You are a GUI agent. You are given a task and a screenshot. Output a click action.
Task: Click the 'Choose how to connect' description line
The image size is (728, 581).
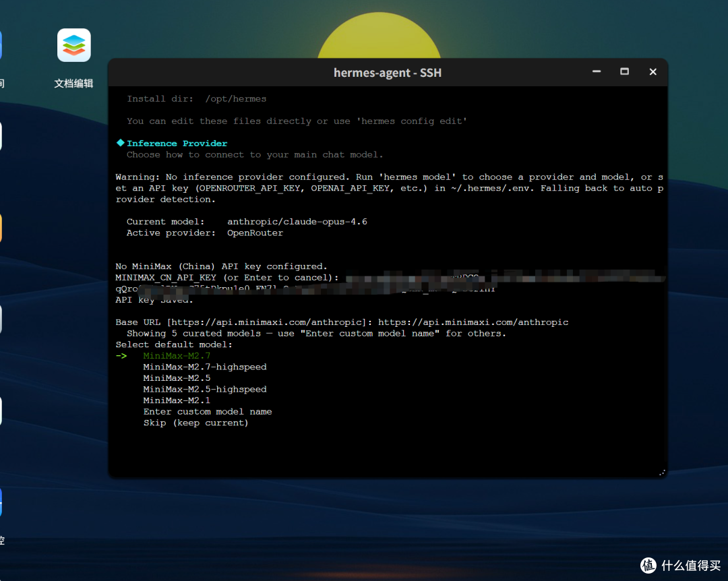pos(255,154)
